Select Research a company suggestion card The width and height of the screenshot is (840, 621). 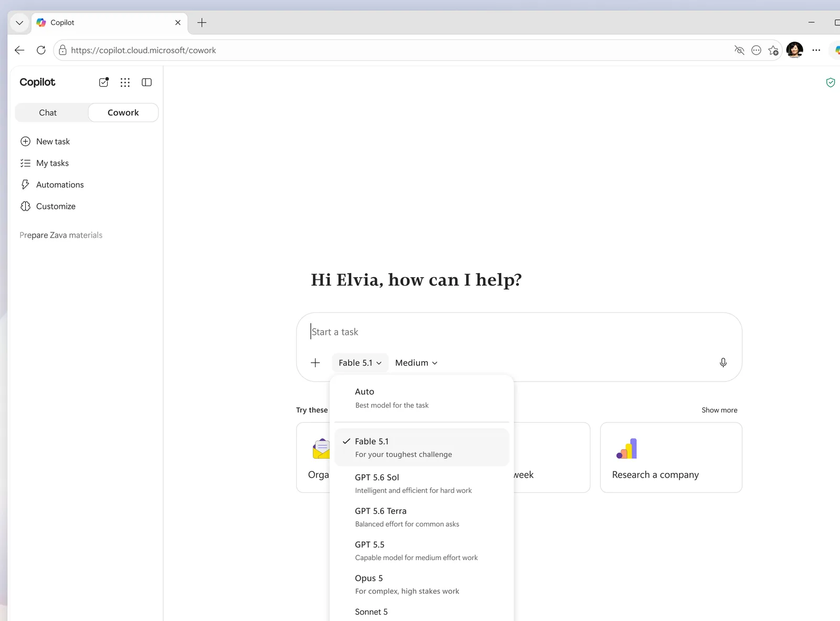point(671,457)
